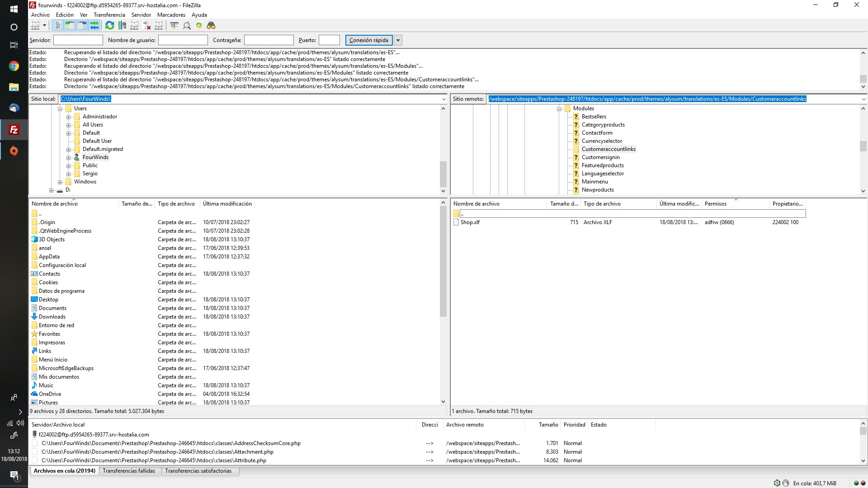Select the Shop.xlf remote file
868x488 pixels.
(x=470, y=222)
